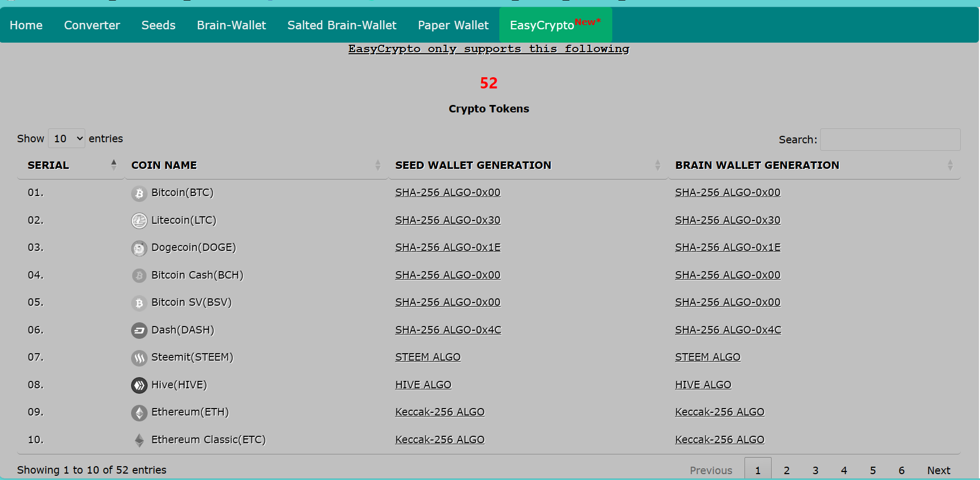Go to the Home page
The height and width of the screenshot is (480, 980).
(26, 25)
